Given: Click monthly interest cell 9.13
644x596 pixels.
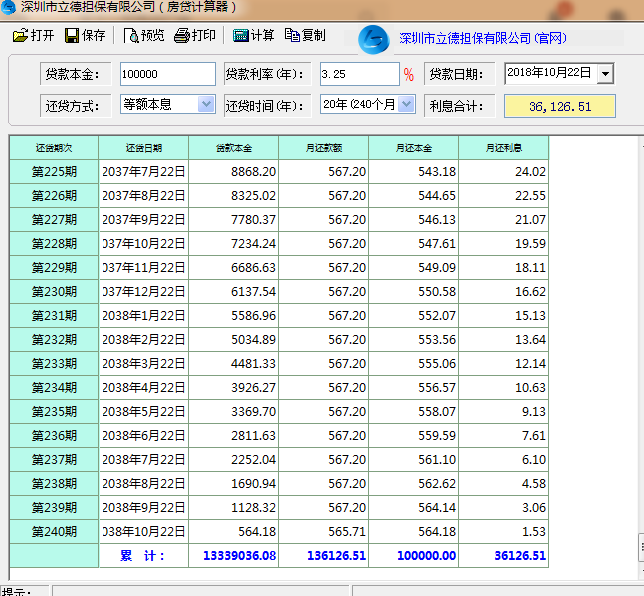Looking at the screenshot, I should [504, 412].
